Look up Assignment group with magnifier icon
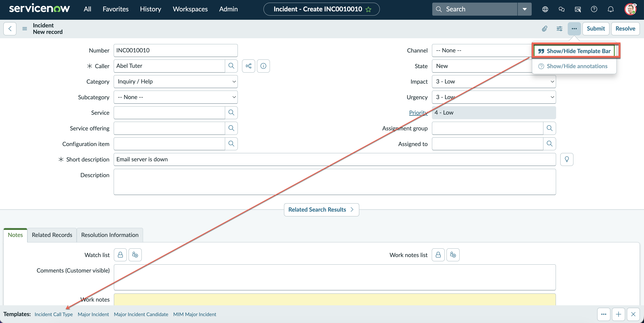The width and height of the screenshot is (644, 323). pyautogui.click(x=549, y=128)
